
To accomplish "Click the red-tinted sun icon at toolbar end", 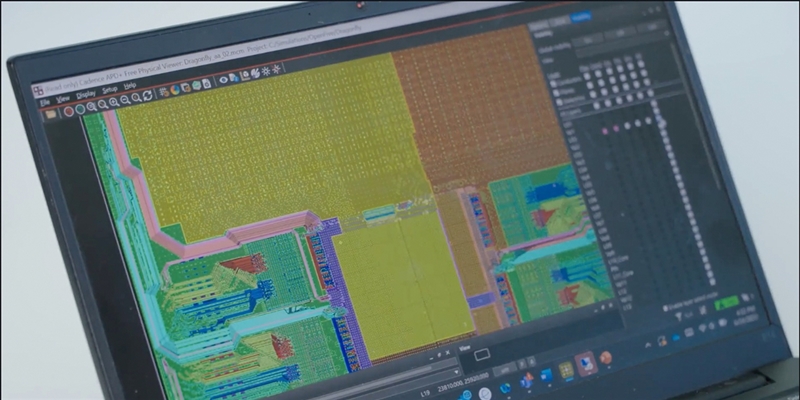I will [276, 69].
